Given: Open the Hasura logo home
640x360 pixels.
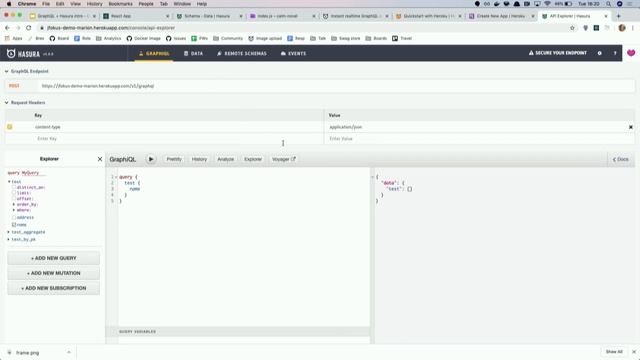Looking at the screenshot, I should [x=24, y=53].
